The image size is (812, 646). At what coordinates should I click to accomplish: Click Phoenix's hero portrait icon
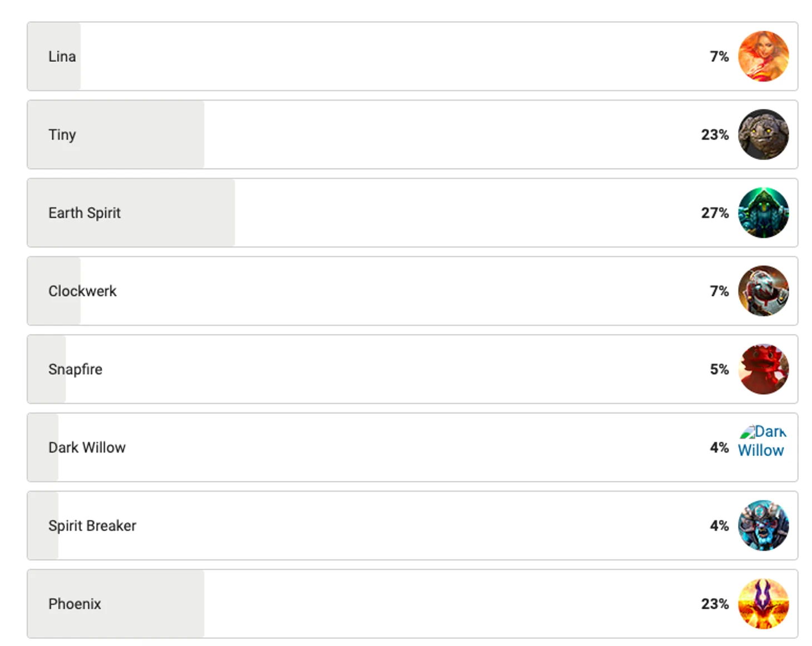point(763,604)
